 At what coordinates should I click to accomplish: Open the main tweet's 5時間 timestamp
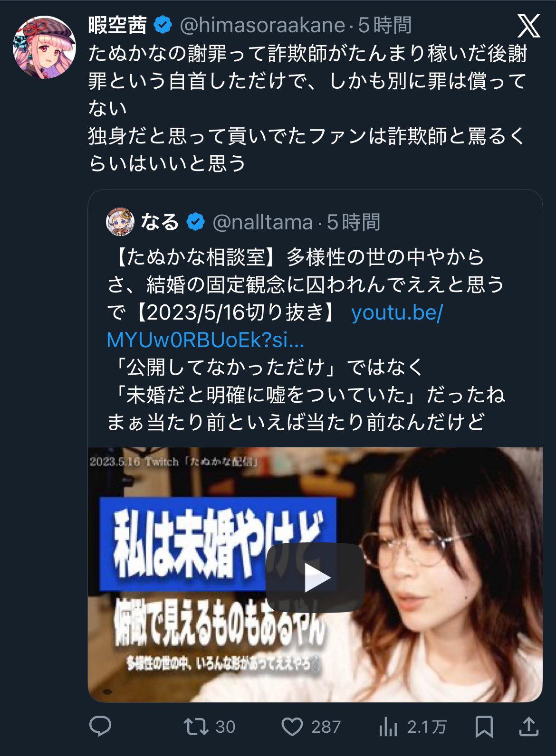[385, 25]
